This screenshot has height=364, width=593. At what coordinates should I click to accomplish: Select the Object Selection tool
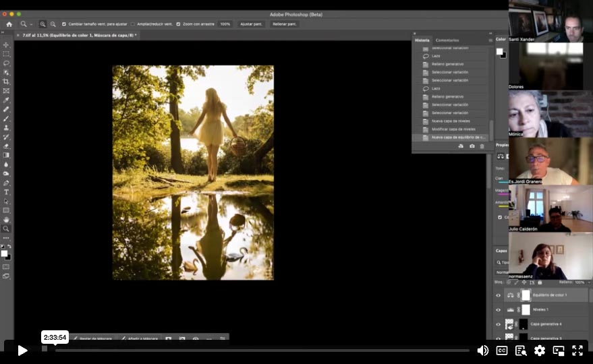click(x=6, y=73)
